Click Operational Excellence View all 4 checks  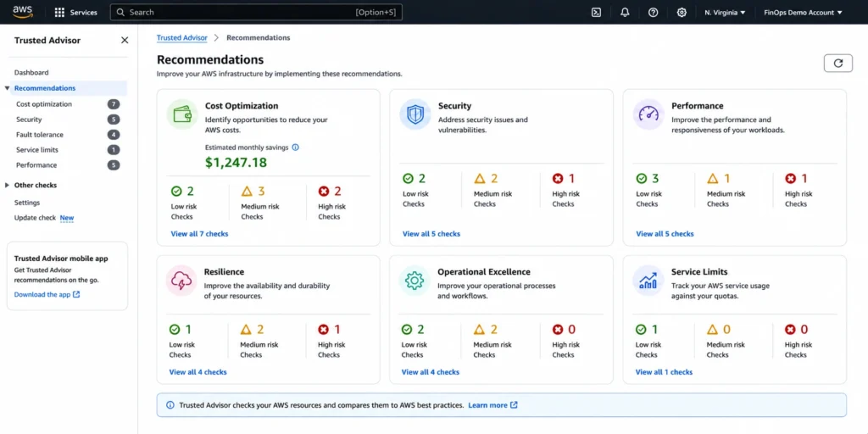(431, 372)
